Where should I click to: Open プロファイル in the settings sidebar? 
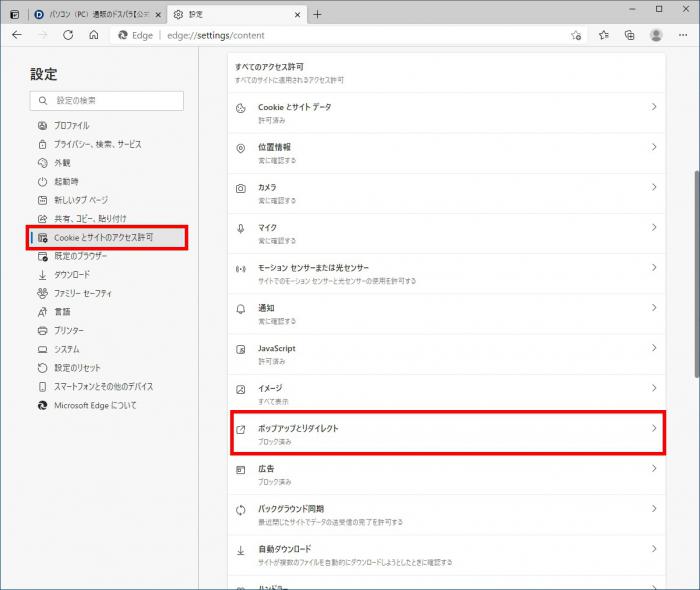pyautogui.click(x=72, y=126)
